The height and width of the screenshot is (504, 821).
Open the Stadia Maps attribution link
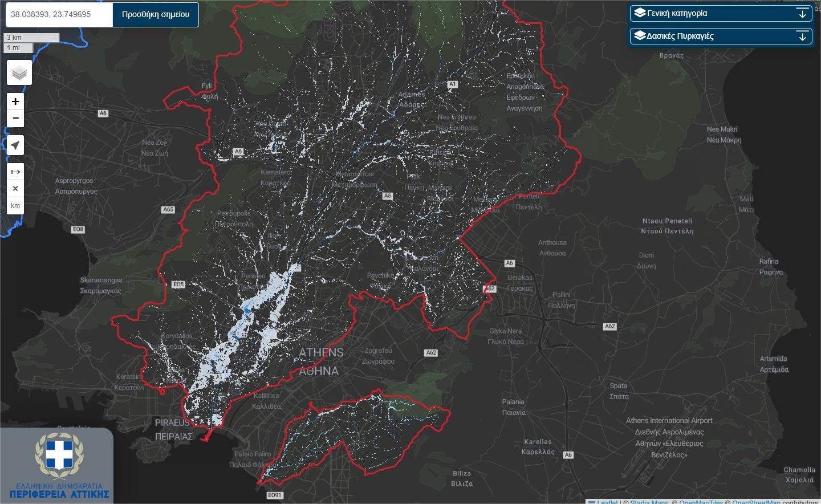click(x=649, y=502)
